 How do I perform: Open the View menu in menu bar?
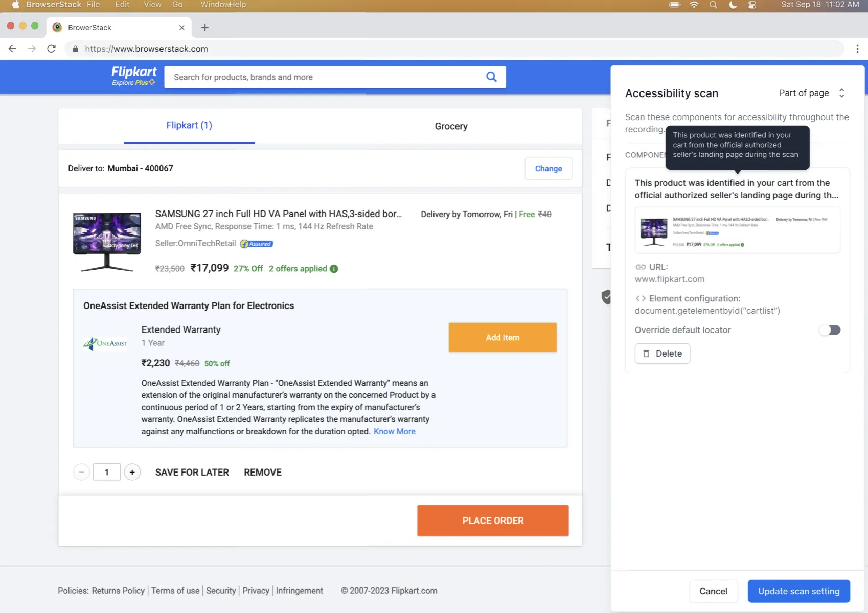pos(152,5)
